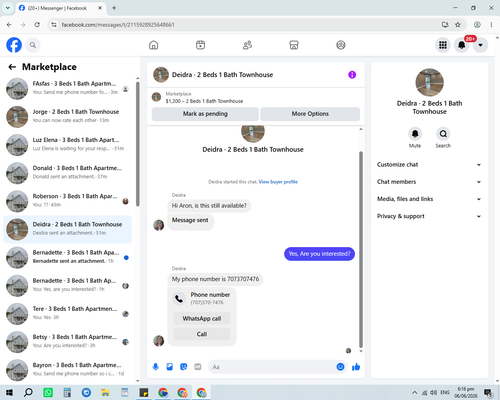Open the emoji picker in message box
The width and height of the screenshot is (500, 400).
pyautogui.click(x=340, y=367)
